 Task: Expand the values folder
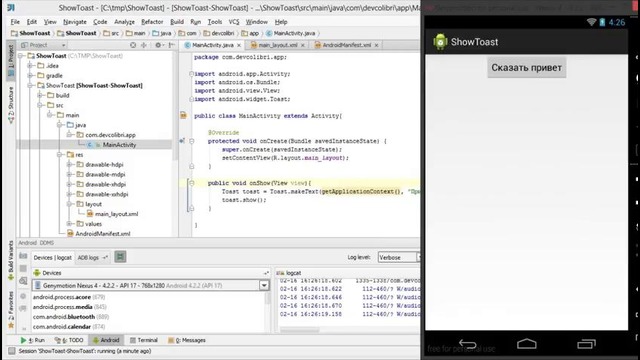pyautogui.click(x=69, y=224)
